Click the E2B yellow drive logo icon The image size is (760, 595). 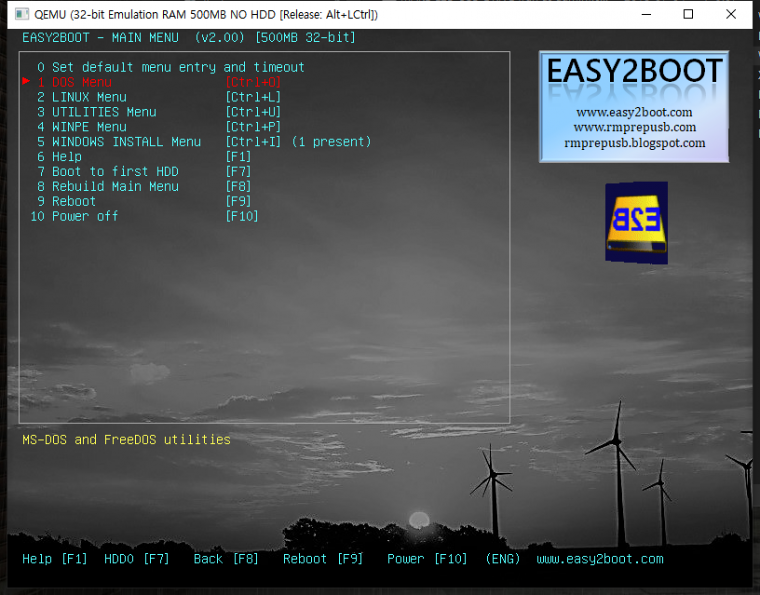[636, 223]
